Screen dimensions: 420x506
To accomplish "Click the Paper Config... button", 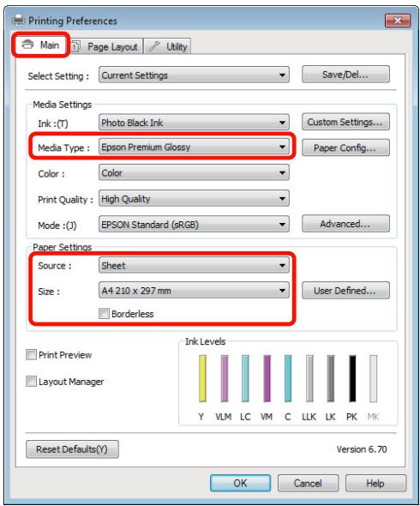I will pyautogui.click(x=345, y=148).
